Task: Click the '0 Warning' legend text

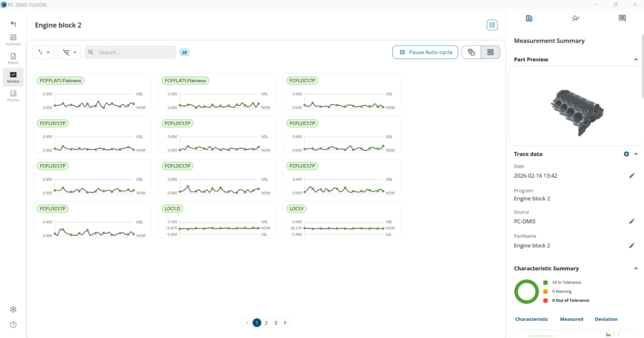Action: [562, 292]
